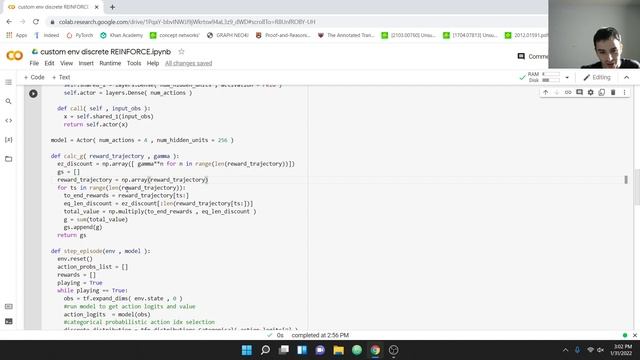Open the table of contents sidebar icon

coord(9,82)
